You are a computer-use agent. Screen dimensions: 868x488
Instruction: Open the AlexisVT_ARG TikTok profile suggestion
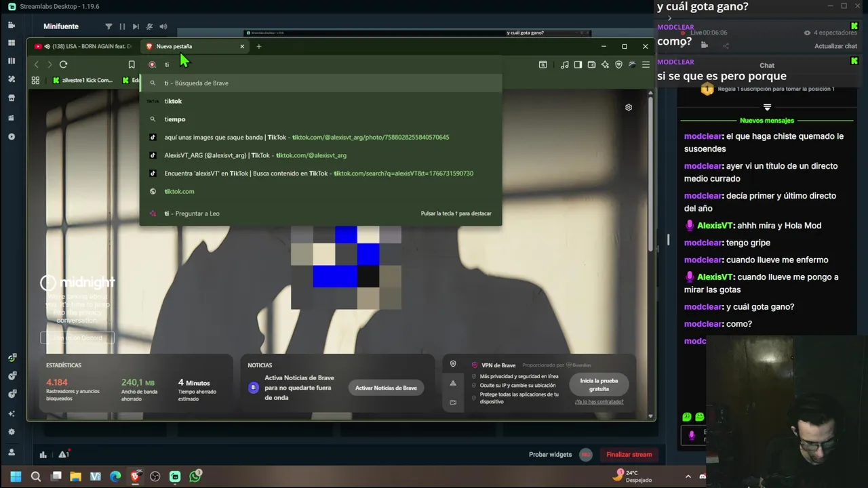pos(321,155)
